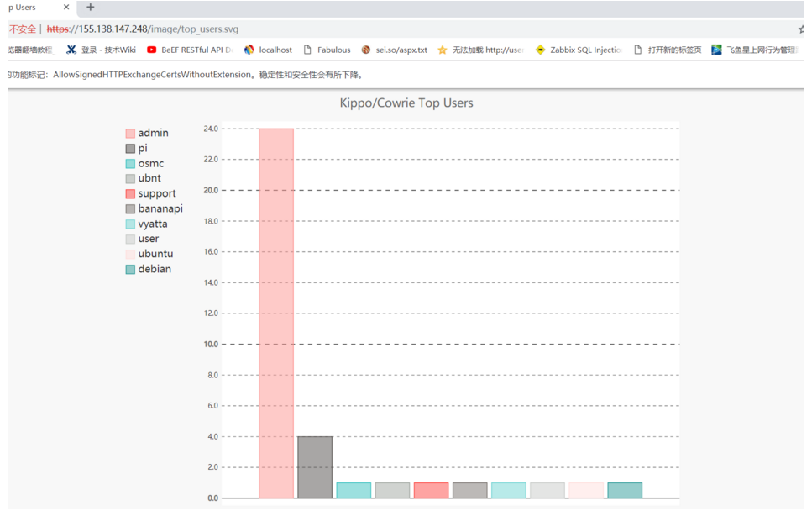This screenshot has width=812, height=511.
Task: Click the gray pi bar in chart
Action: tap(315, 467)
